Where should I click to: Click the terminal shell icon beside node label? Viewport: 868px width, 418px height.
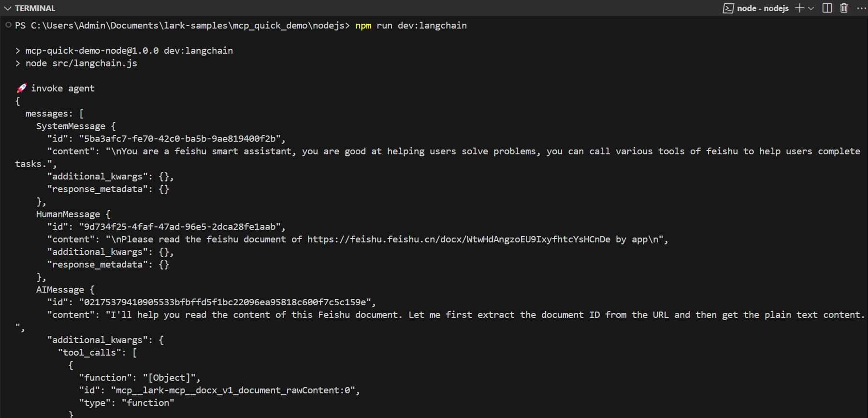tap(728, 8)
